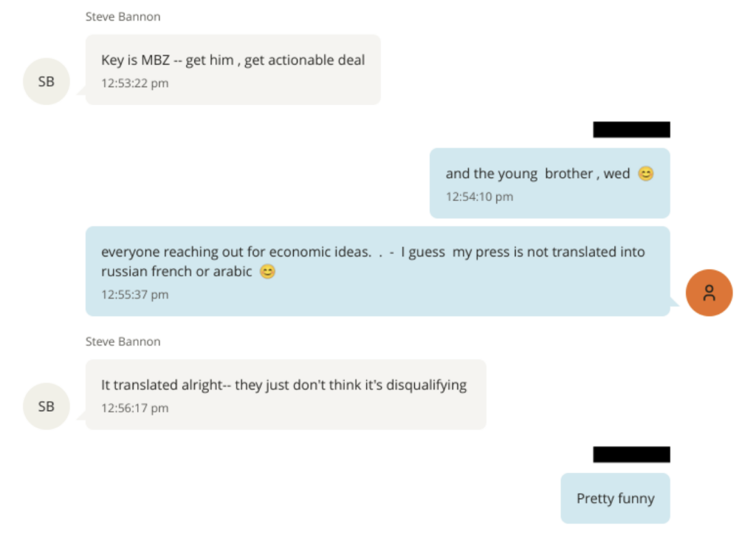Click the 12:53:22 pm timestamp
756x549 pixels.
134,83
